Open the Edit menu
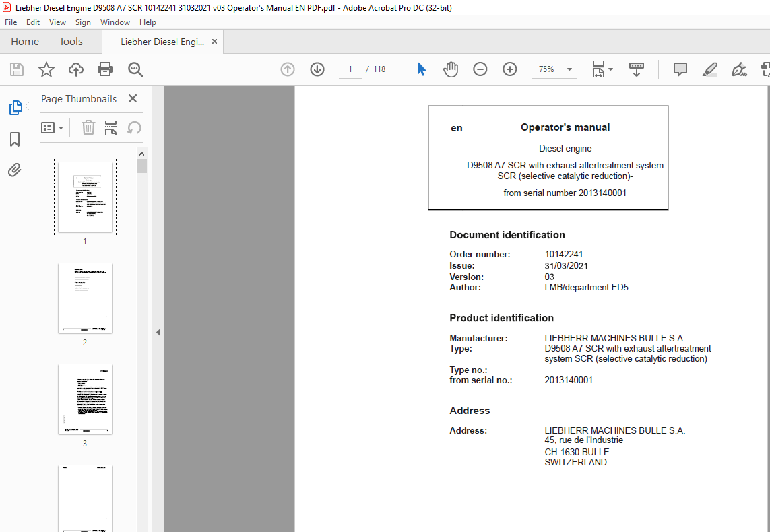 [x=33, y=22]
